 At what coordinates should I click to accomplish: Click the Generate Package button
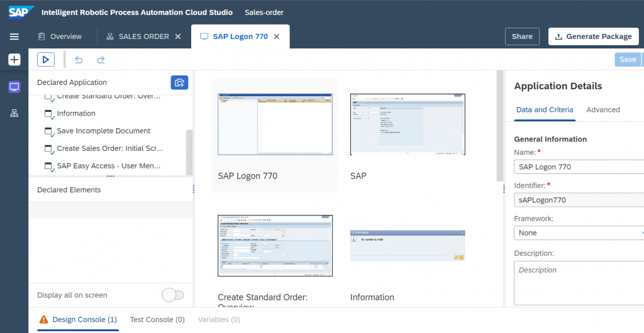click(x=594, y=36)
